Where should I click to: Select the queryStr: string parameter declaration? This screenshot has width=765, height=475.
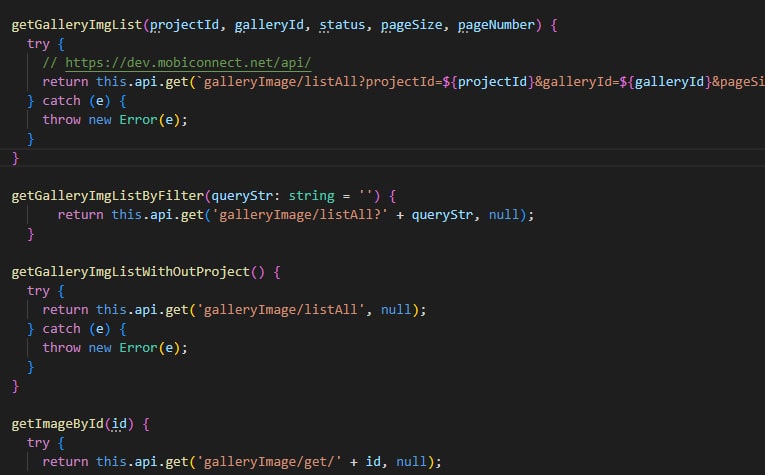click(273, 196)
